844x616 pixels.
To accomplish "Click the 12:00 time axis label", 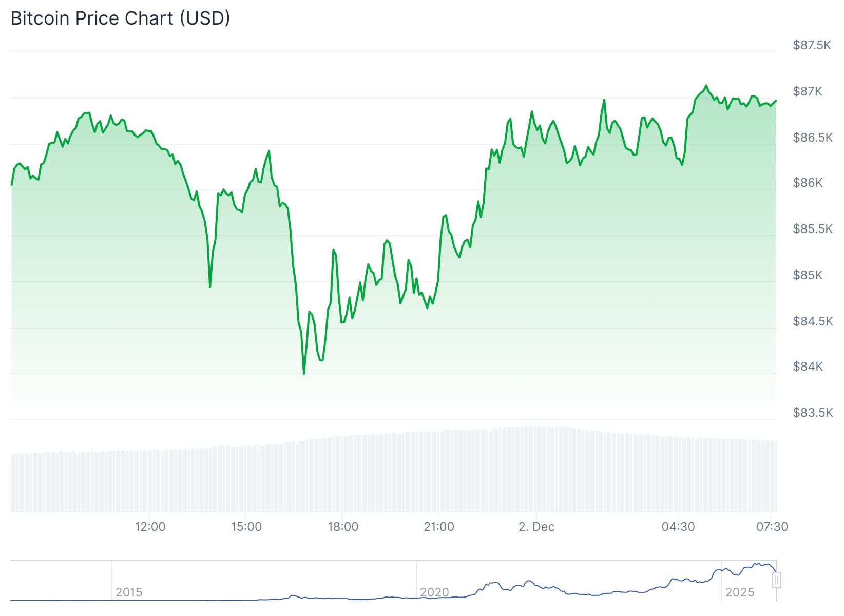I will click(x=150, y=527).
